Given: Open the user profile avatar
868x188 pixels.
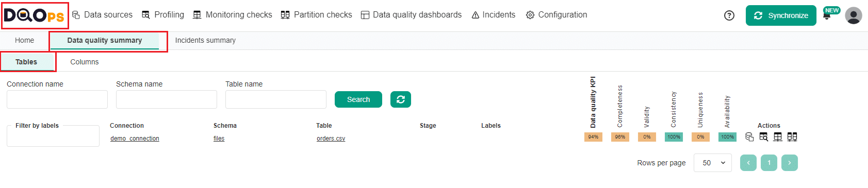Looking at the screenshot, I should (854, 15).
